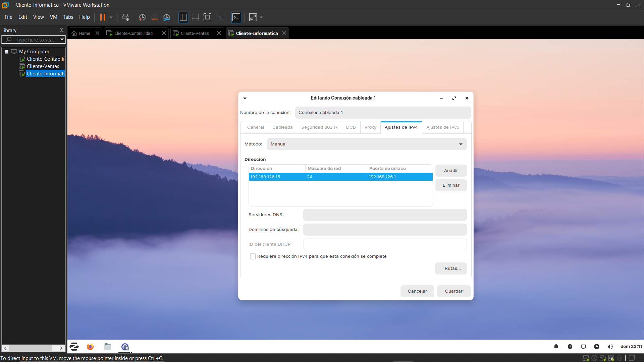This screenshot has width=644, height=362.
Task: Launch Firefox from the guest taskbar
Action: pyautogui.click(x=90, y=347)
